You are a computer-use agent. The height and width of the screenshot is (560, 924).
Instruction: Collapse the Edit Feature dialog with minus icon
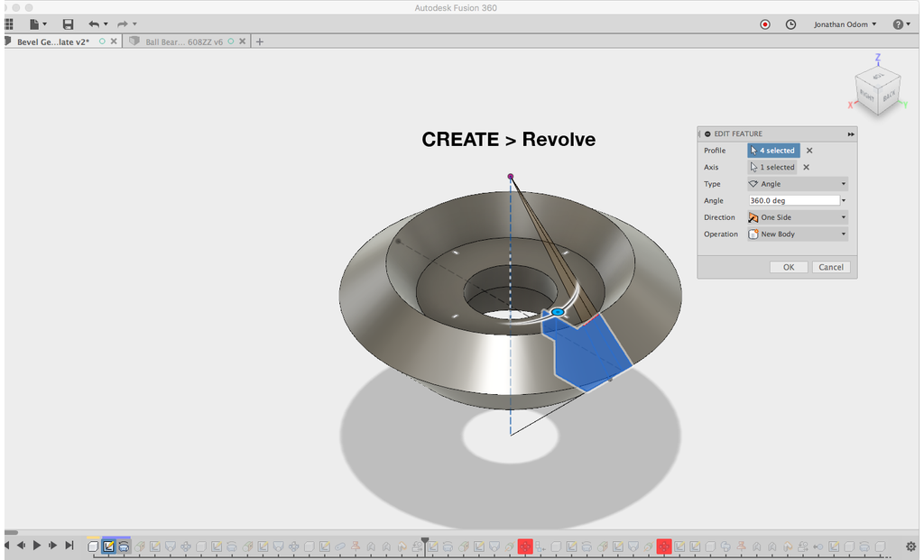[x=707, y=133]
